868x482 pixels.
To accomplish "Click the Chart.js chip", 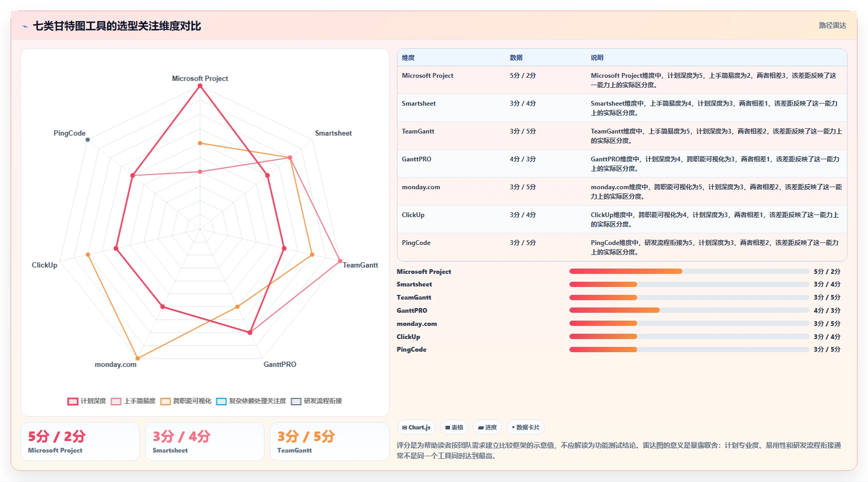I will click(416, 427).
